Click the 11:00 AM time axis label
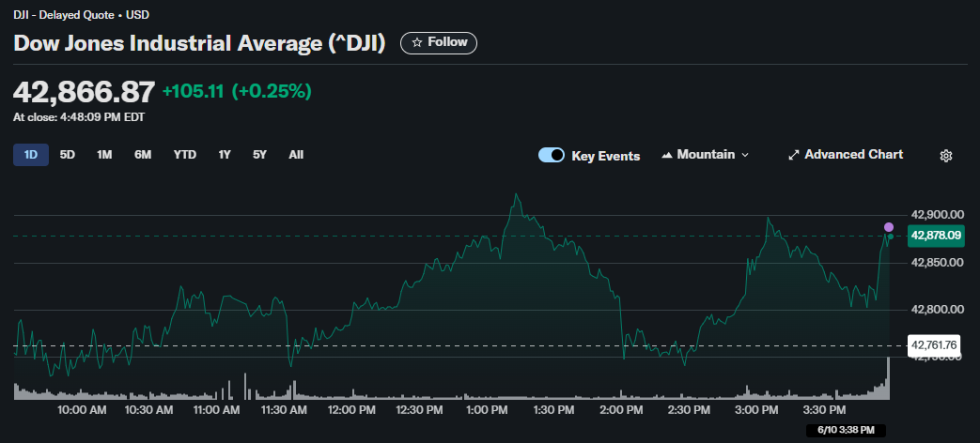This screenshot has width=980, height=443. [x=214, y=410]
